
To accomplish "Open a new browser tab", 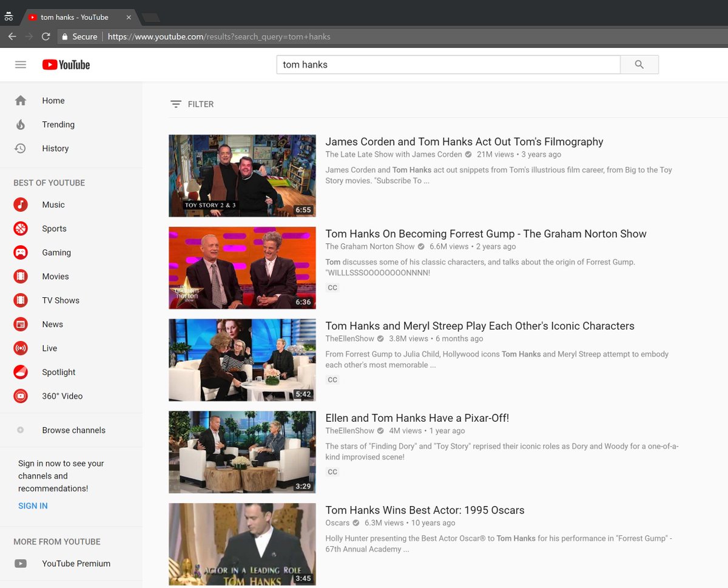I will [x=150, y=17].
